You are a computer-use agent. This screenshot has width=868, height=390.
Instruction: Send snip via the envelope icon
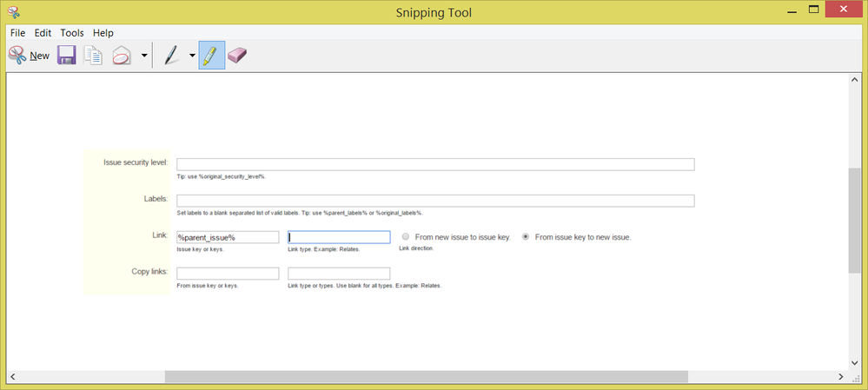122,56
